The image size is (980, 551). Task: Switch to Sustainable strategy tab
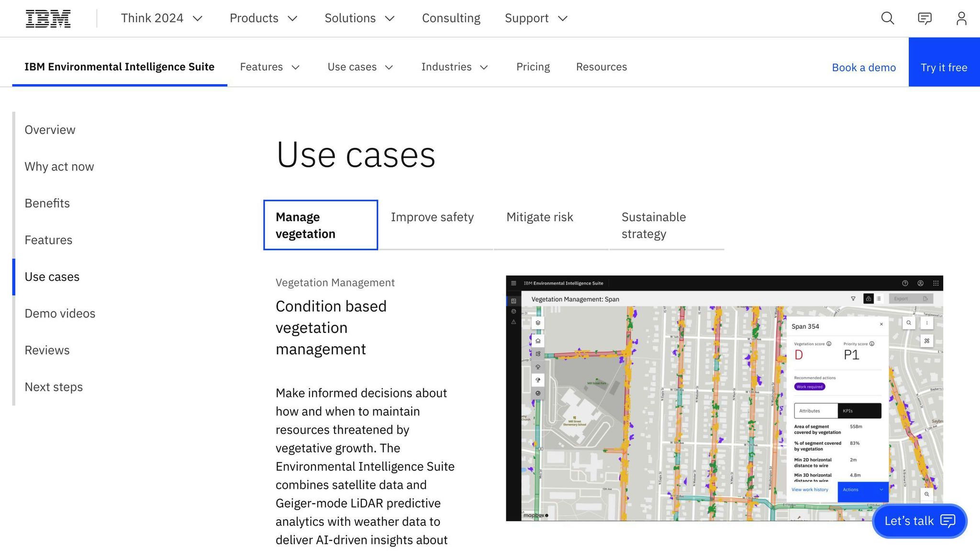tap(667, 225)
